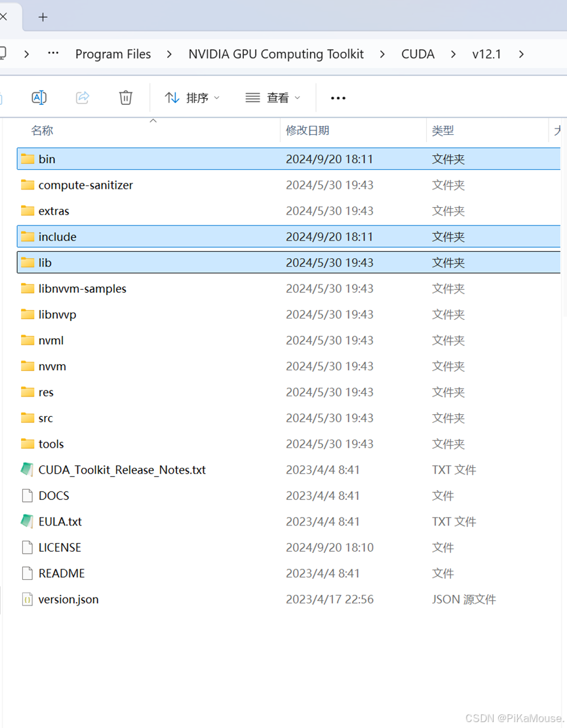Open the 排序 sort dropdown
567x728 pixels.
tap(192, 98)
